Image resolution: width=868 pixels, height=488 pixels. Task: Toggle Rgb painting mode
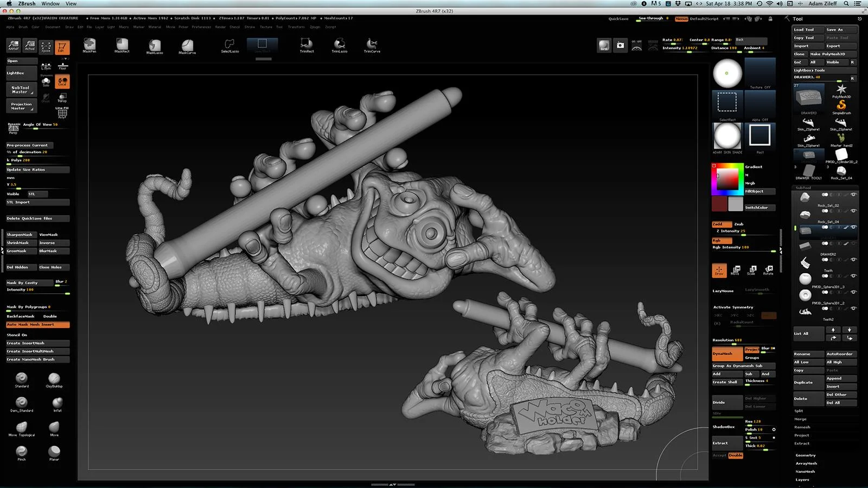tap(722, 240)
